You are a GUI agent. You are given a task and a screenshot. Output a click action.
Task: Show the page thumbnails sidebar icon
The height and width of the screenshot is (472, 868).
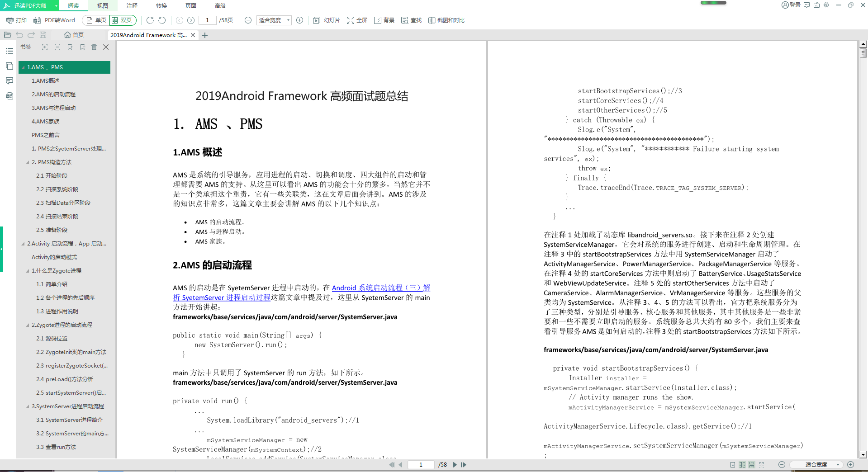[x=9, y=66]
